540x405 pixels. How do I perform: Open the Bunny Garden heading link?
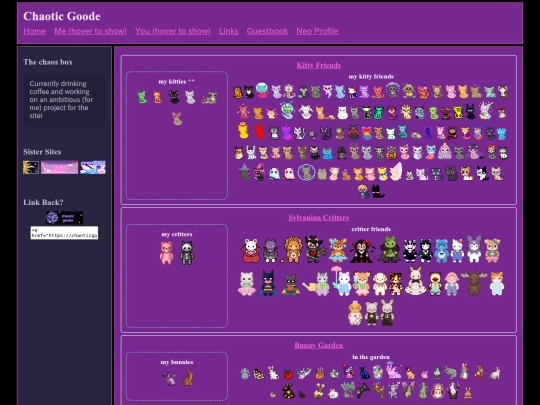(319, 345)
